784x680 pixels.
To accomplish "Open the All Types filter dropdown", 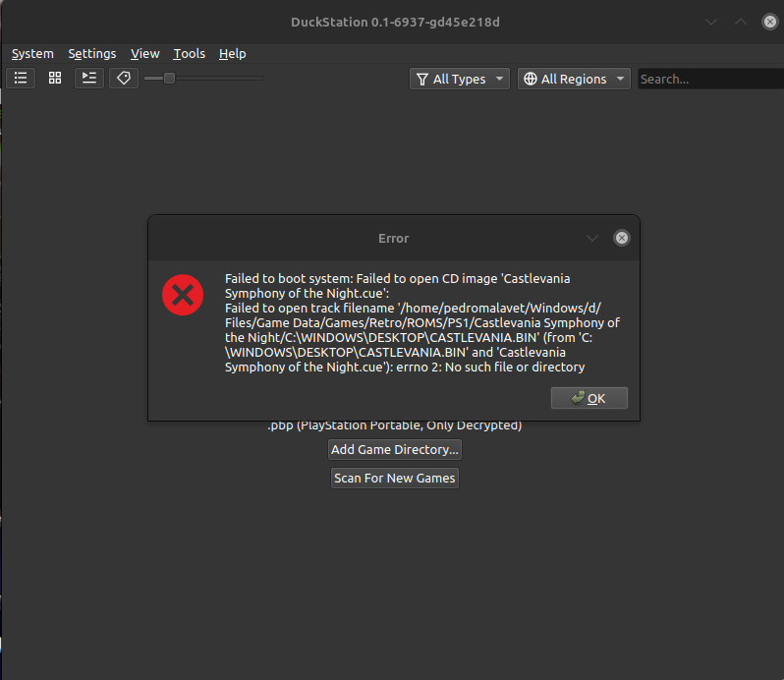I will [459, 79].
